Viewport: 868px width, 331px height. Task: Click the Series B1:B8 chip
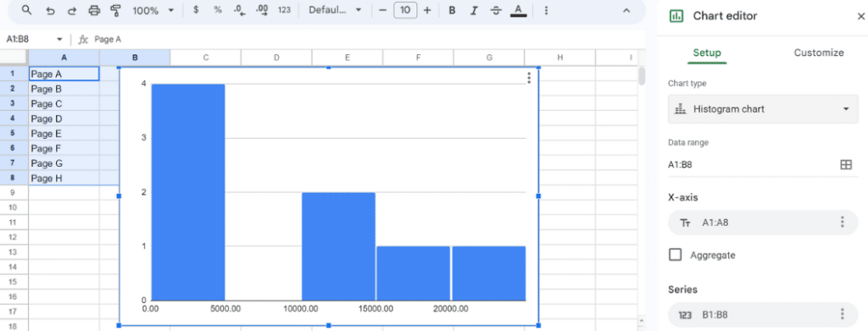(x=763, y=314)
